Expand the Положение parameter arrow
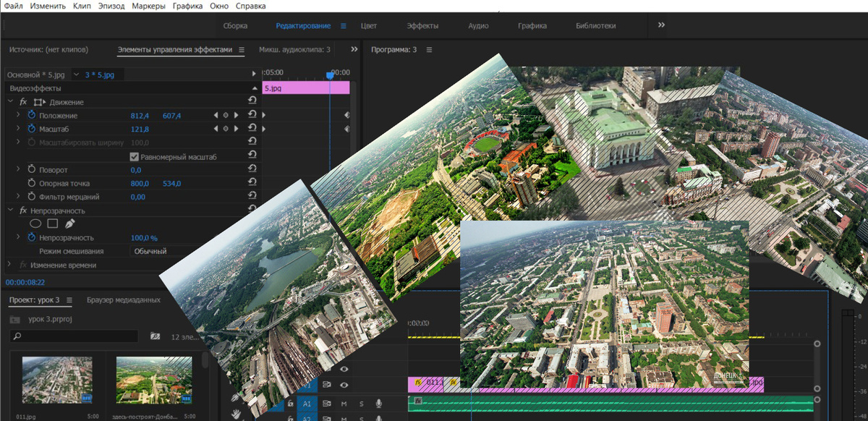868x421 pixels. click(18, 116)
